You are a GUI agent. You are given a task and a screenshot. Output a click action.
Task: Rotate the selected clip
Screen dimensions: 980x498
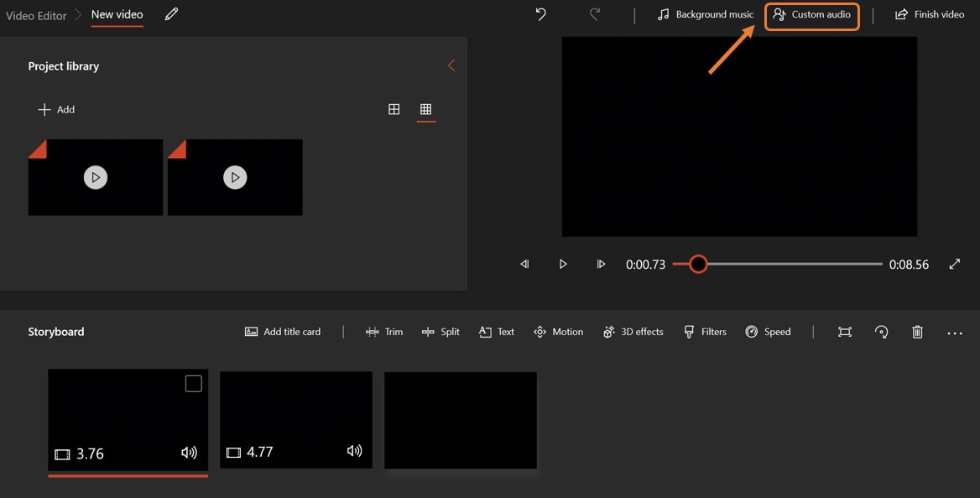[x=881, y=332]
